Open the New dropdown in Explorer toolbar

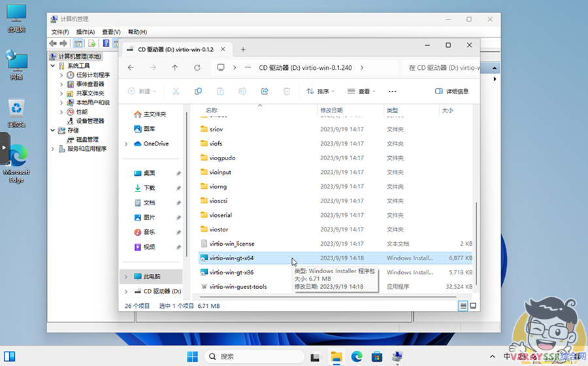142,91
